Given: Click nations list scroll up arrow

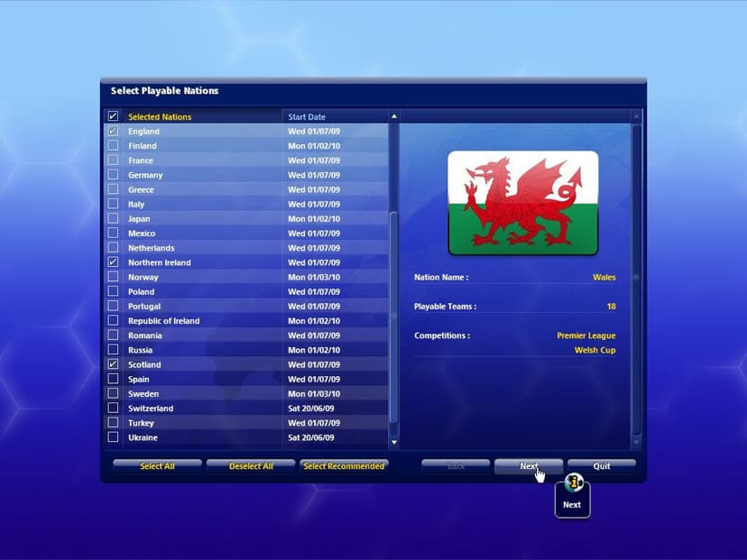Looking at the screenshot, I should (394, 116).
